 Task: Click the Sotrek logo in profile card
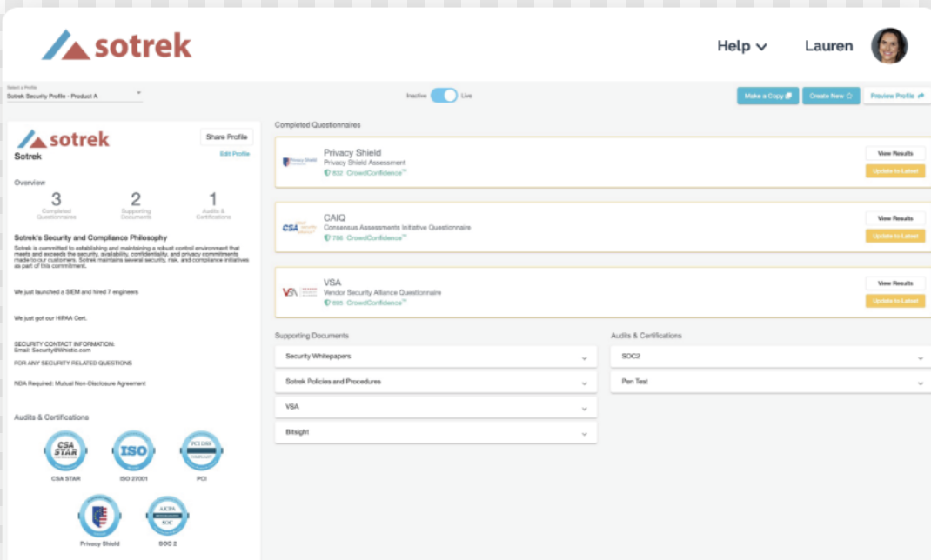[x=63, y=139]
